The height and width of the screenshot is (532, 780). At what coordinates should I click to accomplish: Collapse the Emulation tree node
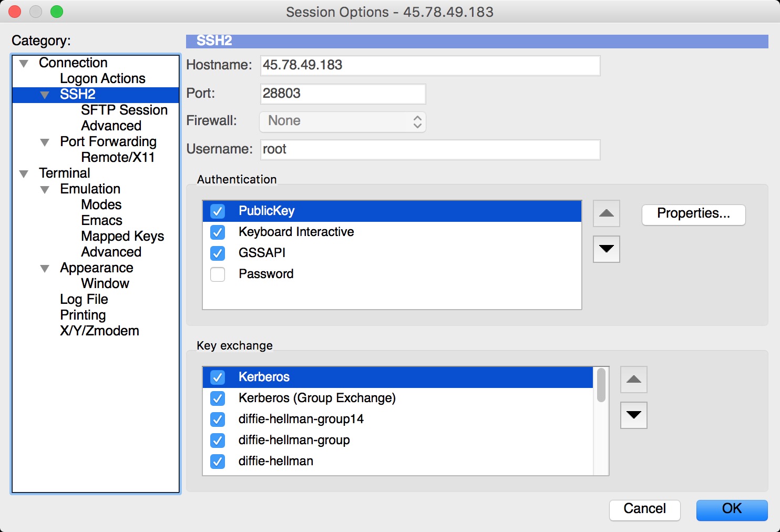click(45, 190)
